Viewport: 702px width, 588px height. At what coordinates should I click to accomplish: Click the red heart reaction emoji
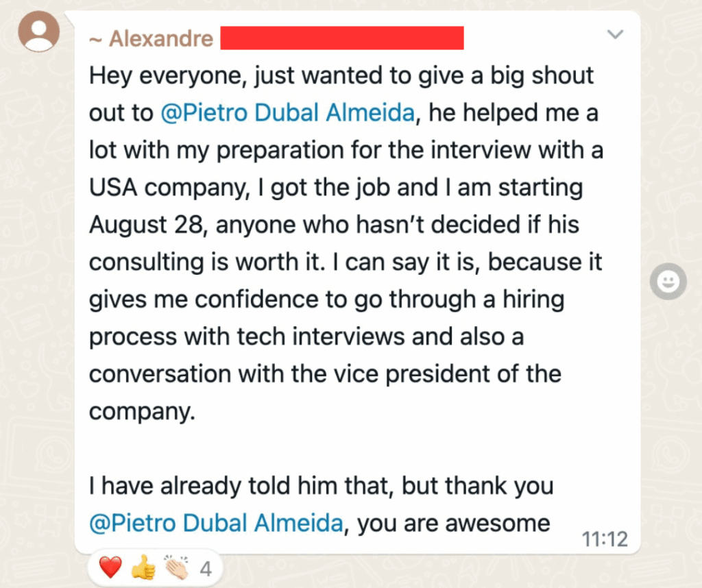tap(110, 567)
